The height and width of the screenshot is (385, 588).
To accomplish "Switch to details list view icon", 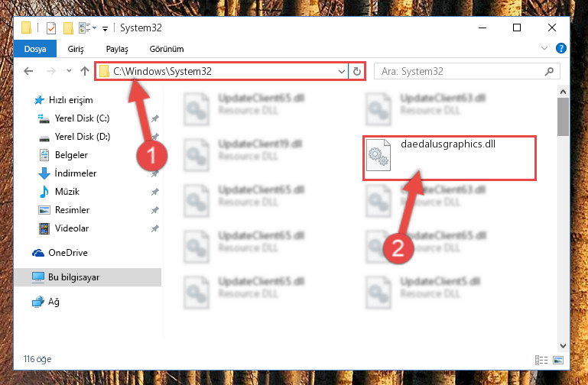I will [541, 360].
